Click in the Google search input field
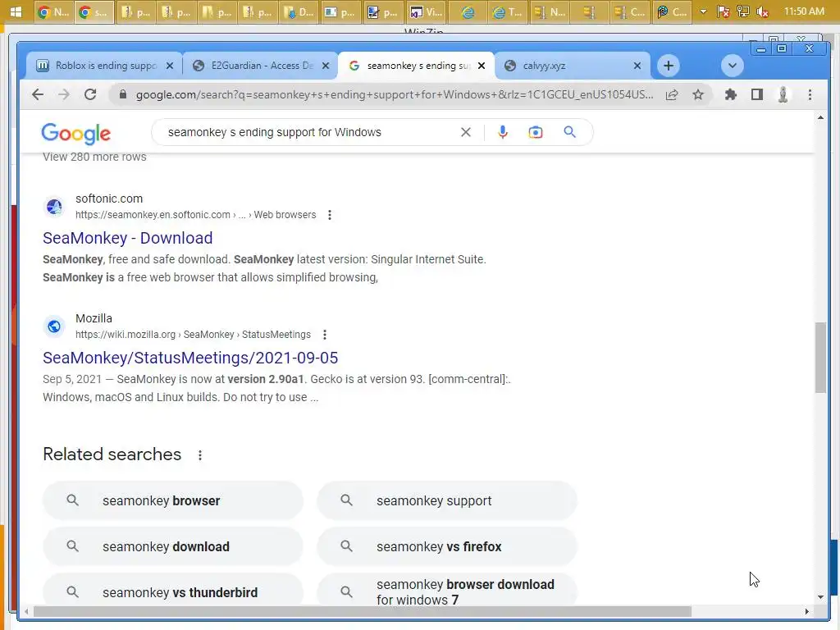This screenshot has height=630, width=840. coord(311,132)
